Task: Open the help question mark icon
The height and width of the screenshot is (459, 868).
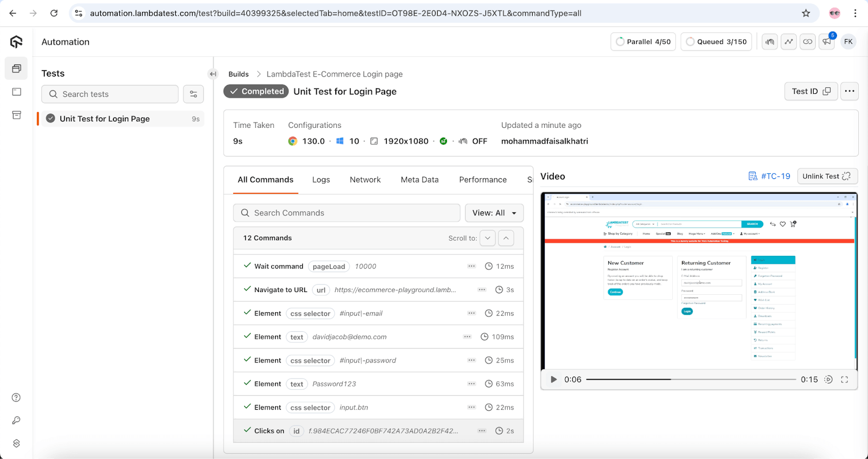Action: click(x=16, y=398)
